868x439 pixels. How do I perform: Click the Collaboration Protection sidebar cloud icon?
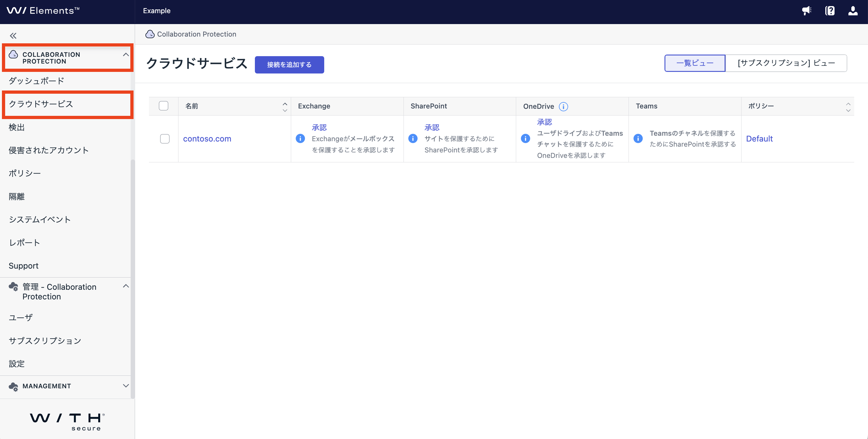(x=13, y=54)
